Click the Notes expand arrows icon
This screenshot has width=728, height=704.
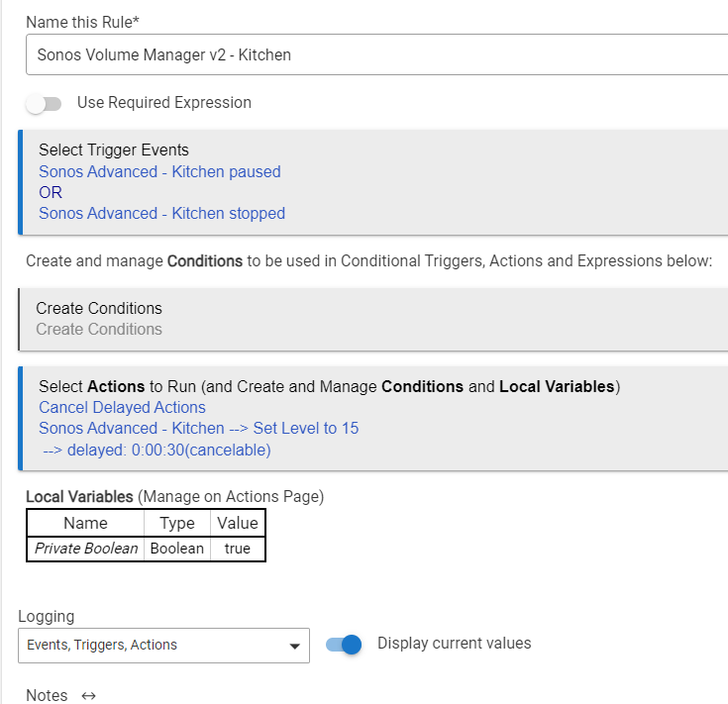click(88, 696)
